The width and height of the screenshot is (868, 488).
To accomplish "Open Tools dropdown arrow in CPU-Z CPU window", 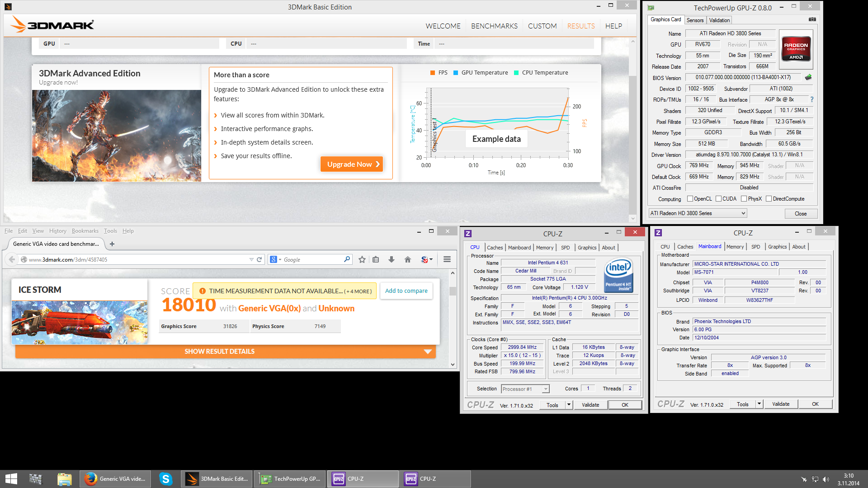I will point(569,405).
